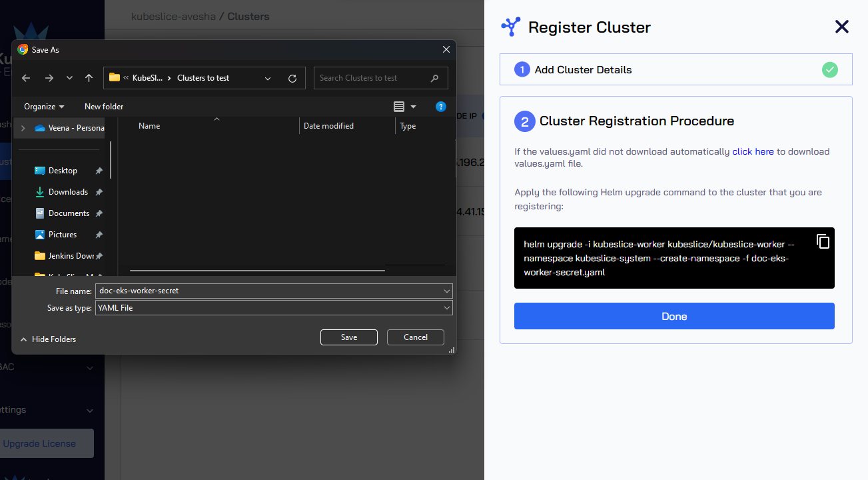Viewport: 868px width, 480px height.
Task: Open recent locations dropdown
Action: [69, 78]
